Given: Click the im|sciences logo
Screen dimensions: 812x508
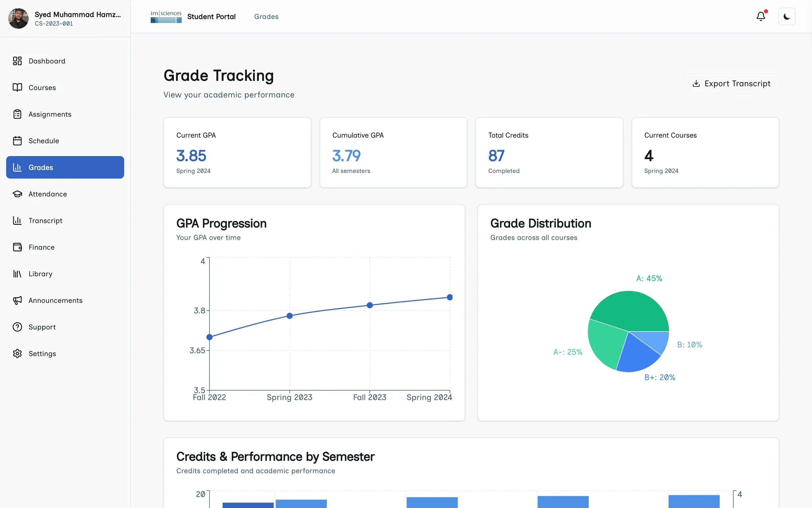Looking at the screenshot, I should tap(166, 17).
